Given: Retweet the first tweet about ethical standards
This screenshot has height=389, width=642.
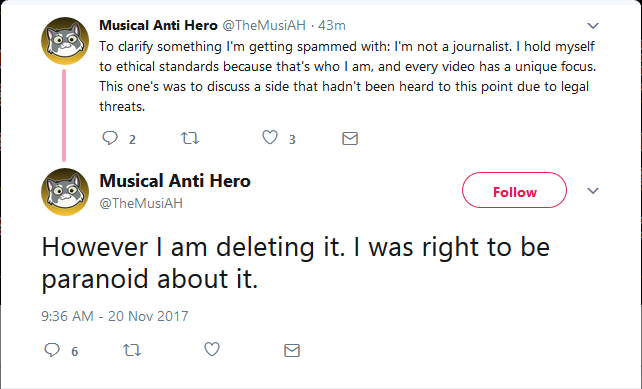Looking at the screenshot, I should [190, 138].
